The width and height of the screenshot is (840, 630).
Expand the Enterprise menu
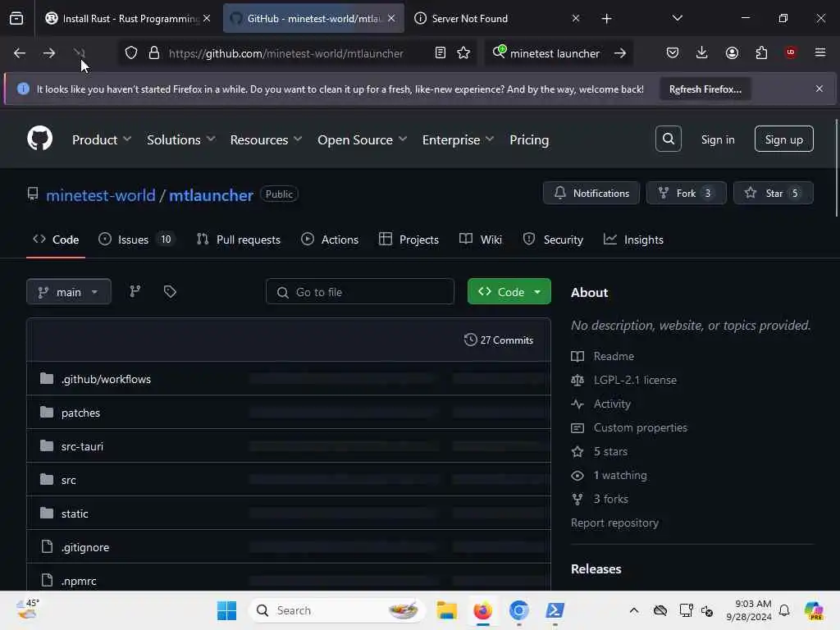(x=458, y=139)
